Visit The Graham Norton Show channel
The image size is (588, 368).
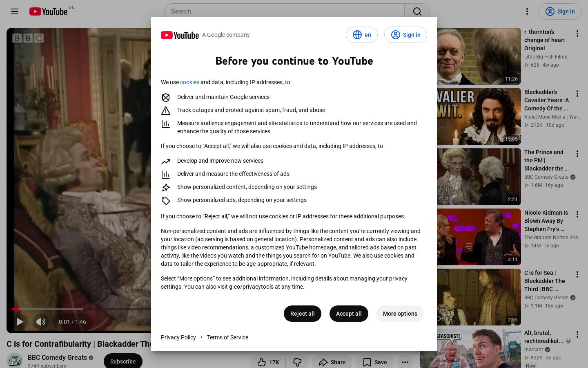pos(553,238)
